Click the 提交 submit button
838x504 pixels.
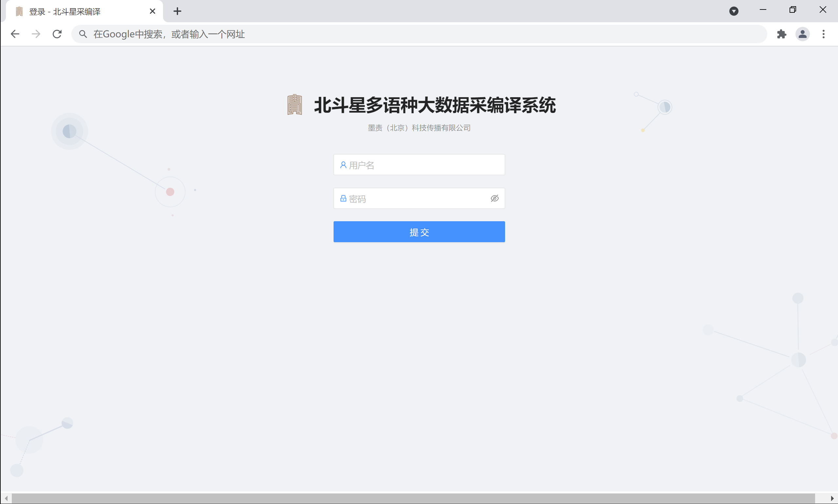tap(419, 232)
